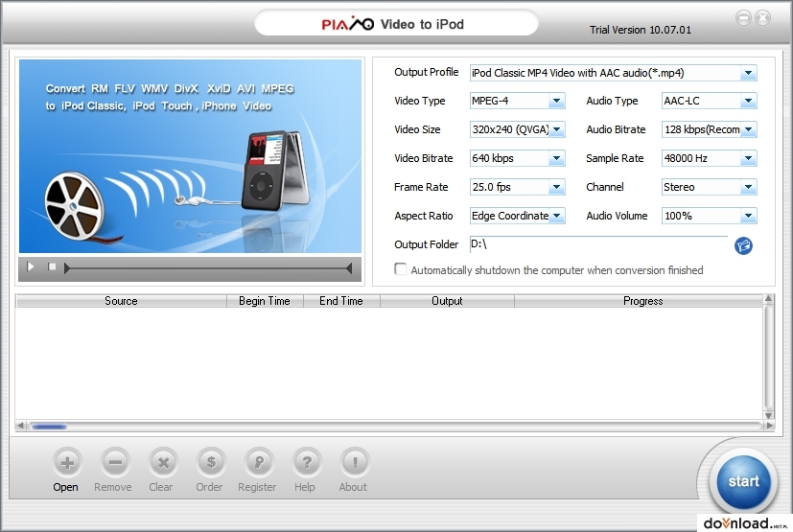Click the Register key icon
This screenshot has height=532, width=793.
[x=259, y=462]
